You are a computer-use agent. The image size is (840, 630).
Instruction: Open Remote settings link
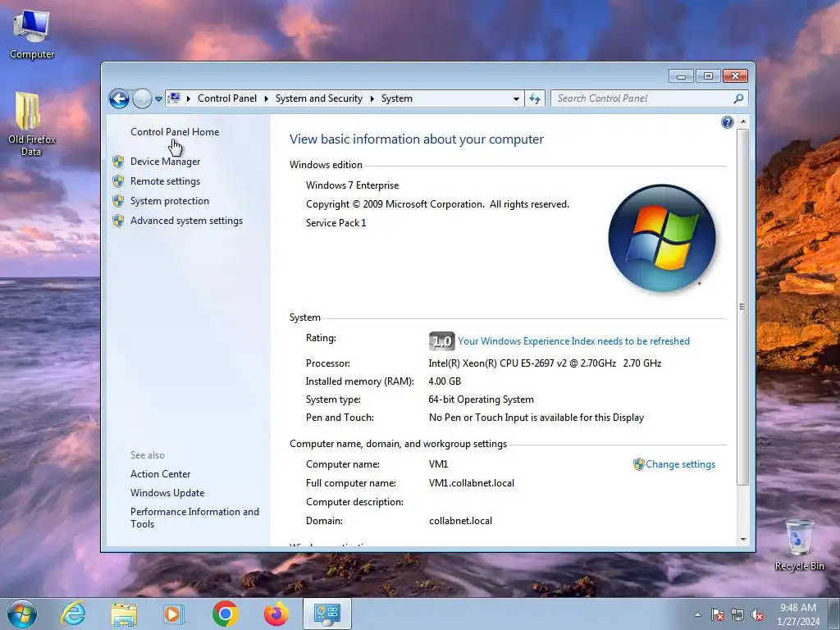pyautogui.click(x=165, y=181)
